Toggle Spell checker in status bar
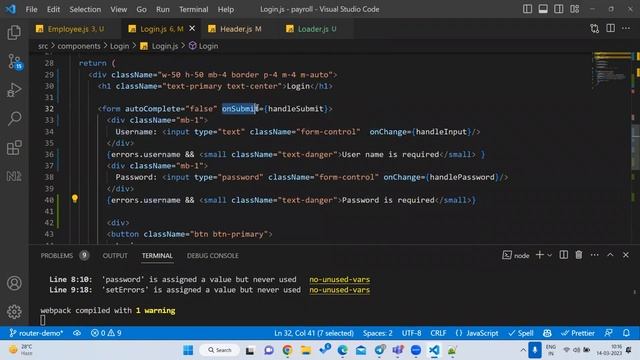Screen dimensions: 640x360 [521, 333]
